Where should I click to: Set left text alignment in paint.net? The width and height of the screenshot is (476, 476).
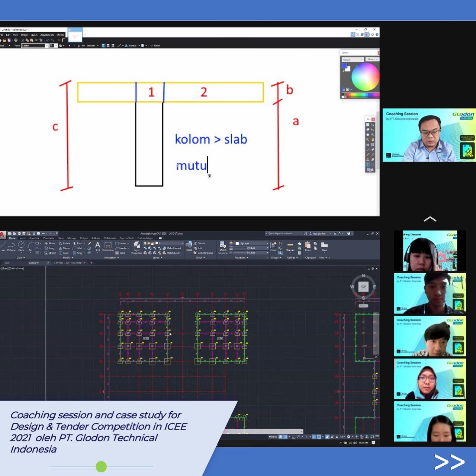[x=104, y=46]
